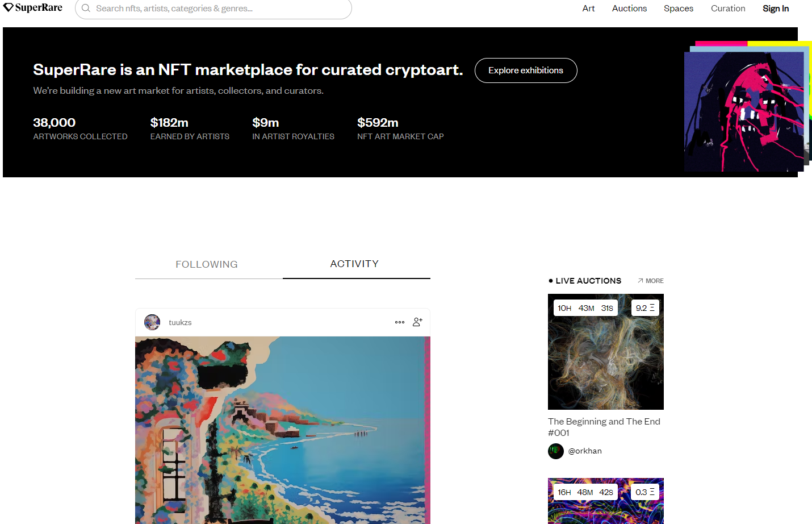Viewport: 812px width, 524px height.
Task: Open the three-dot options on tuukzs post
Action: (x=400, y=322)
